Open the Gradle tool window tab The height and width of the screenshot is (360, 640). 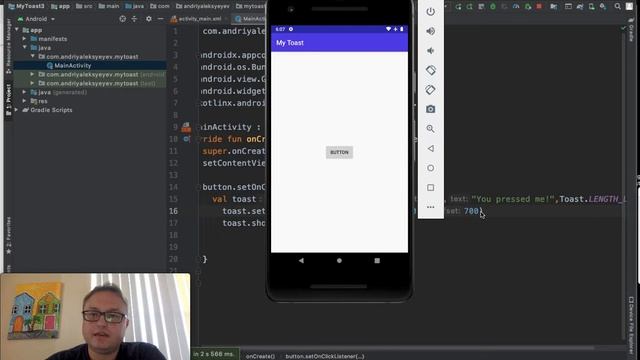631,31
